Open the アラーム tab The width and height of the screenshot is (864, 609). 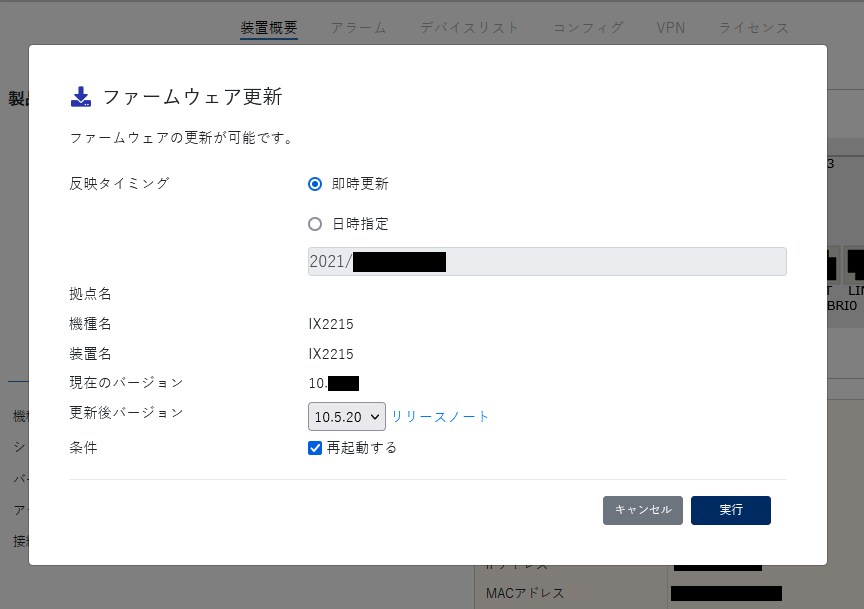coord(358,28)
